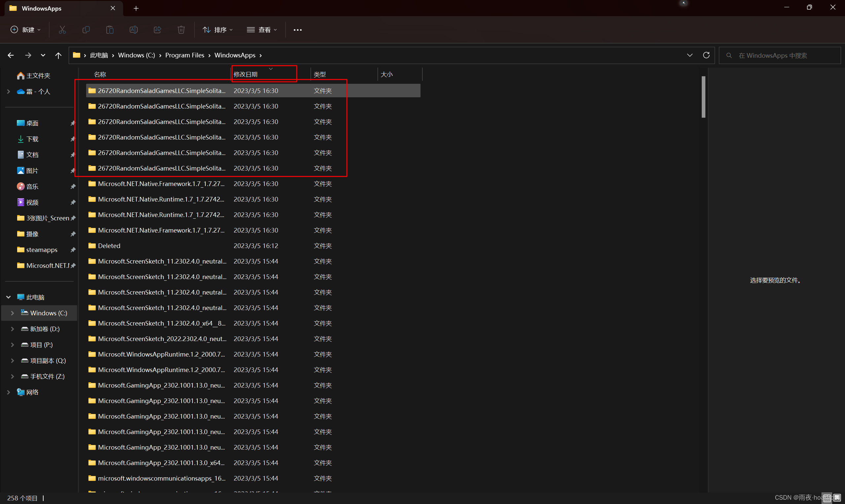
Task: Select 项目副本 (Q:) drive in tree
Action: click(x=44, y=361)
